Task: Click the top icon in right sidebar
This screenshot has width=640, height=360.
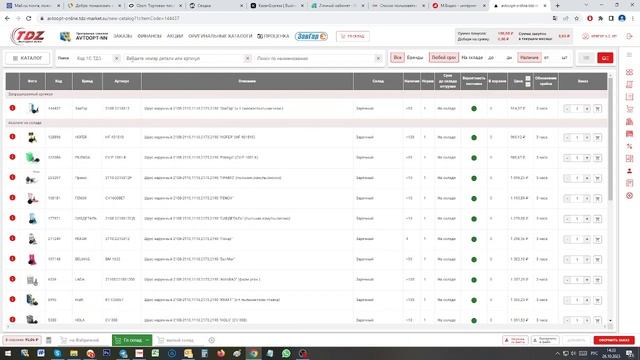Action: 629,55
